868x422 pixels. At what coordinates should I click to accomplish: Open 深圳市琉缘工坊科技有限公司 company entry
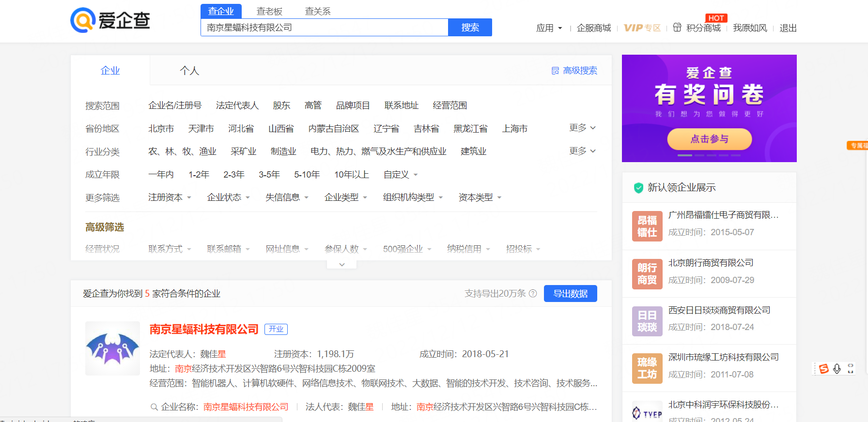(724, 357)
